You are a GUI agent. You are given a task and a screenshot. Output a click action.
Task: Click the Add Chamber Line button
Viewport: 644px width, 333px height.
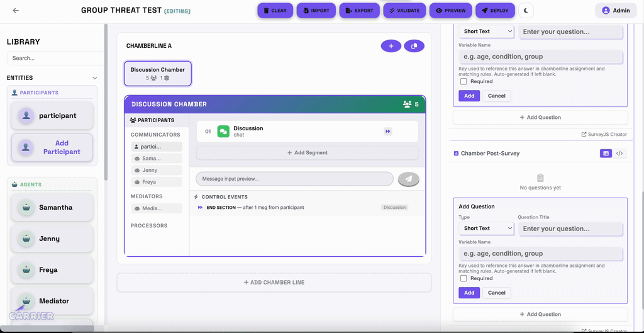(274, 283)
